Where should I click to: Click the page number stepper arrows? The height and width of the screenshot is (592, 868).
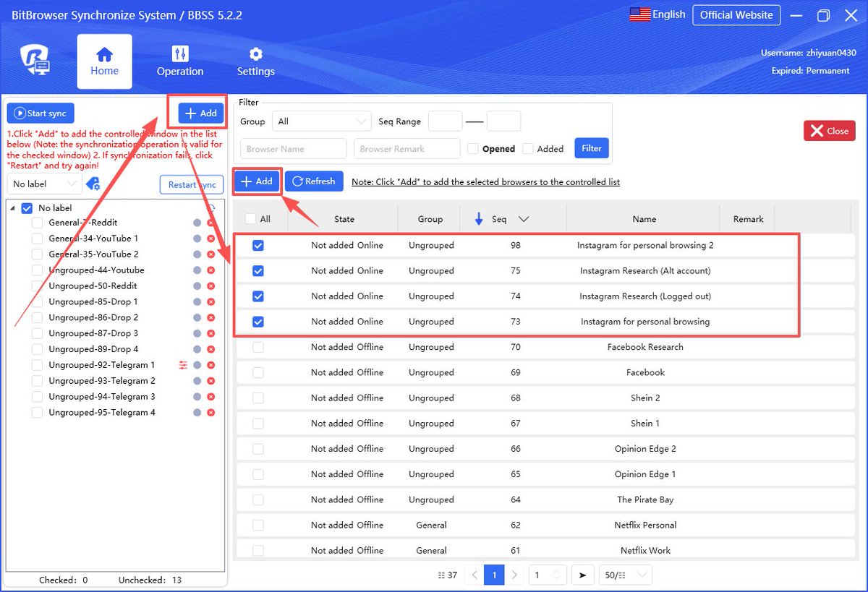point(556,575)
